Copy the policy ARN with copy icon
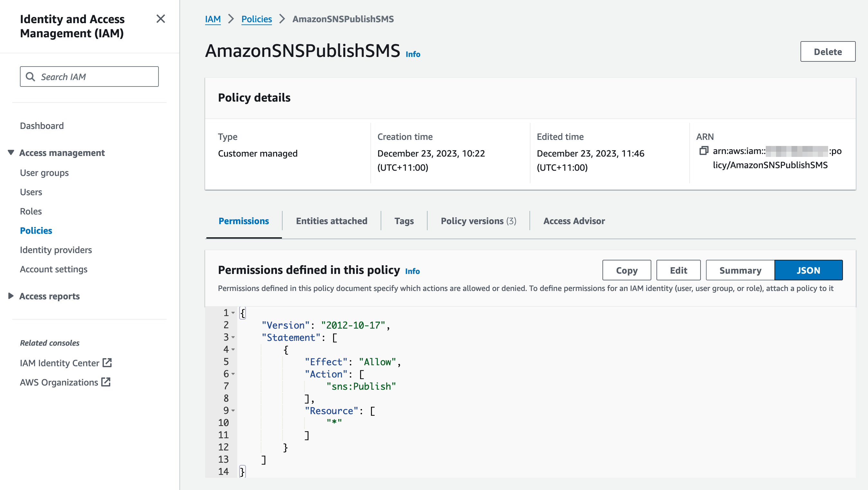 704,151
